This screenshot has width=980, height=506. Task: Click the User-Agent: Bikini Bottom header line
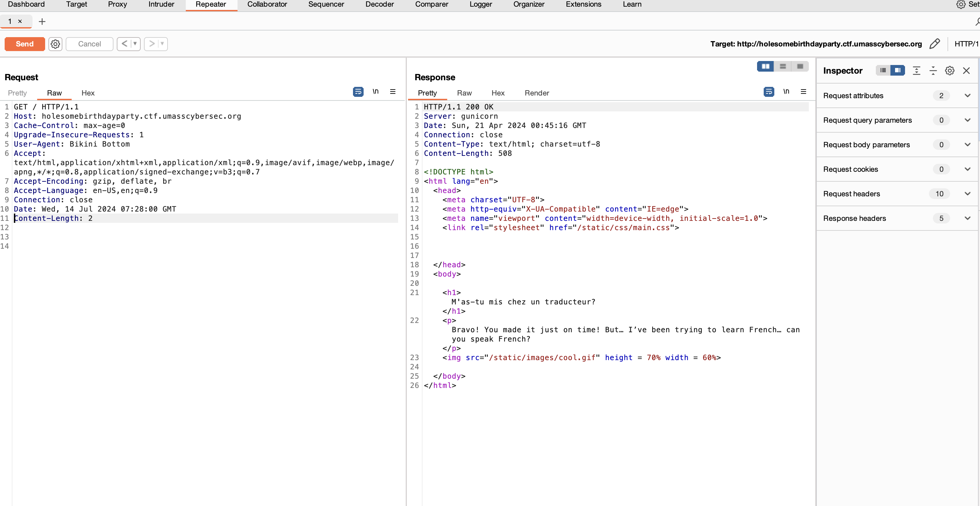72,144
